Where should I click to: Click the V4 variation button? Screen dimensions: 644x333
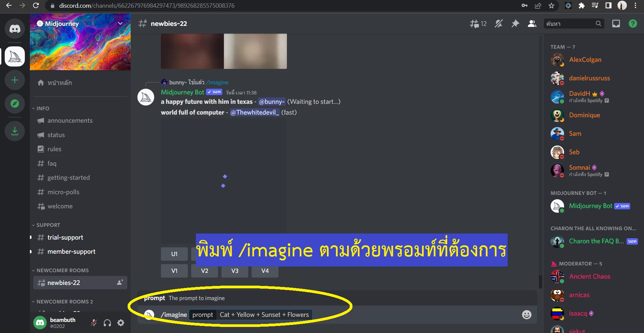point(265,271)
